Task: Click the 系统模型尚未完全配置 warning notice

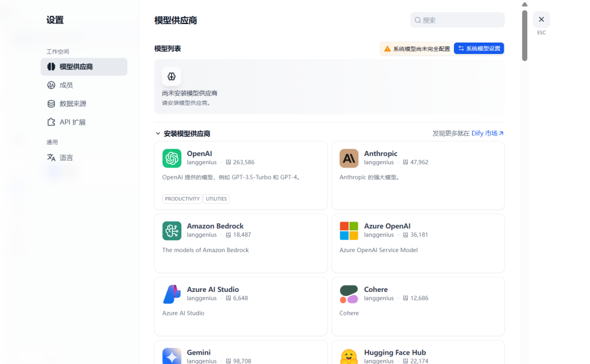Action: [417, 49]
